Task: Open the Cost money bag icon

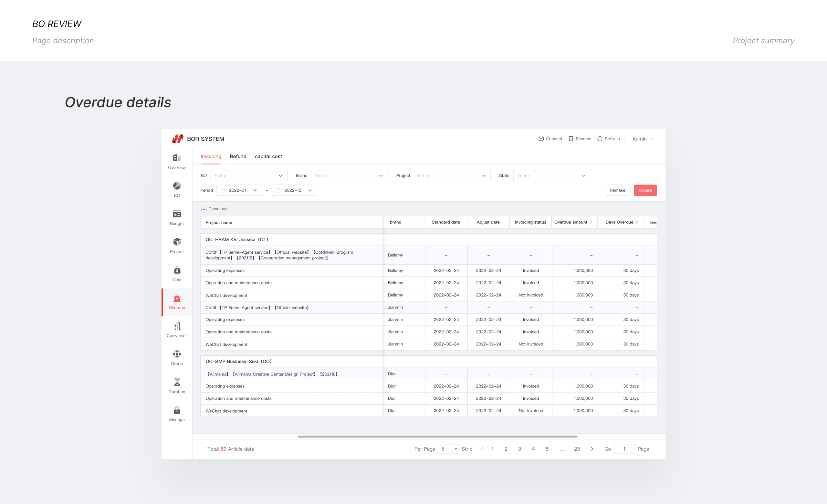Action: click(x=177, y=270)
